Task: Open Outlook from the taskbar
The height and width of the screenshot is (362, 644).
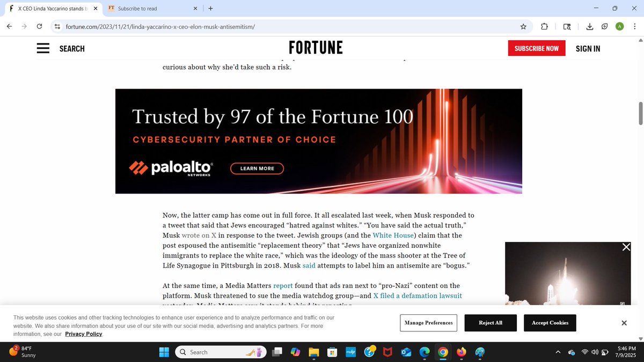Action: pyautogui.click(x=406, y=352)
